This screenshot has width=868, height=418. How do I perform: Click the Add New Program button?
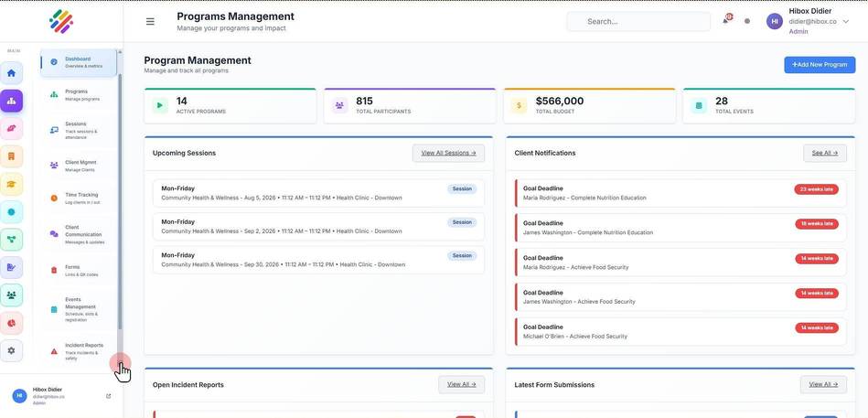820,65
